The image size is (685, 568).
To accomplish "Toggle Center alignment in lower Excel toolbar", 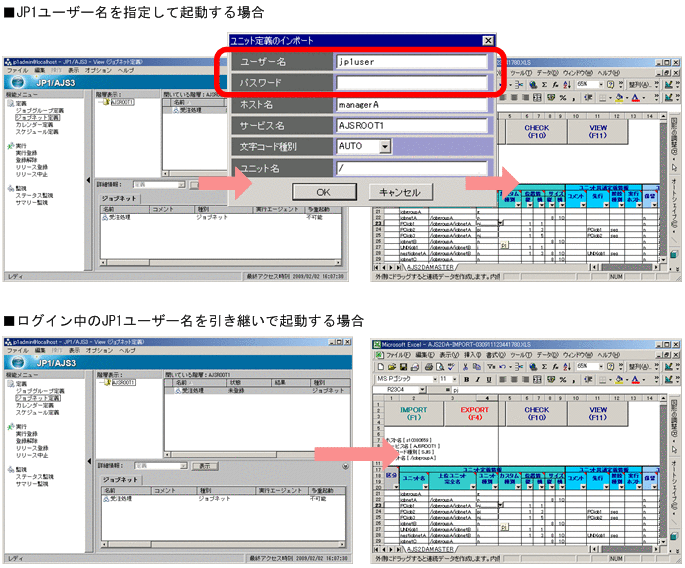I will (x=514, y=379).
